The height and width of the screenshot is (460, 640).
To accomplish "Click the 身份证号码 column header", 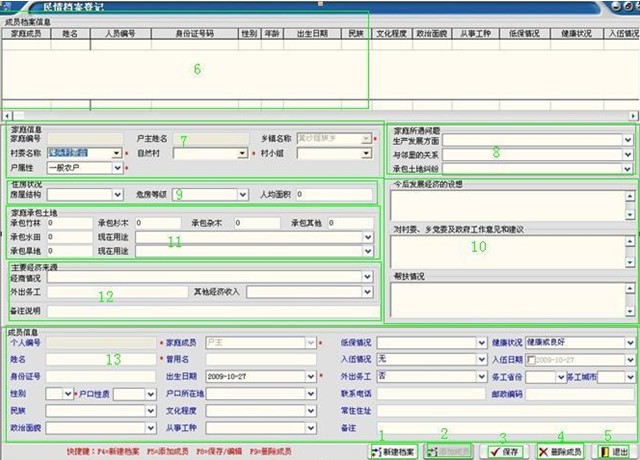I will [x=194, y=34].
